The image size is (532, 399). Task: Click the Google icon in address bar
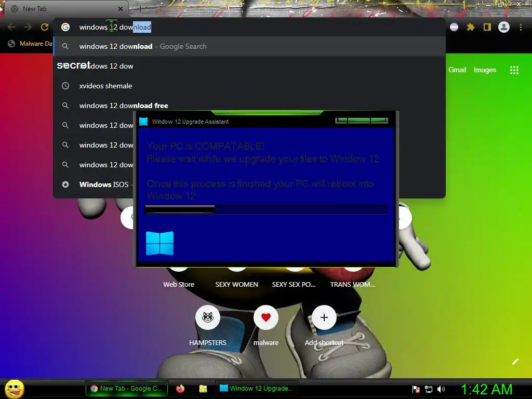[65, 27]
